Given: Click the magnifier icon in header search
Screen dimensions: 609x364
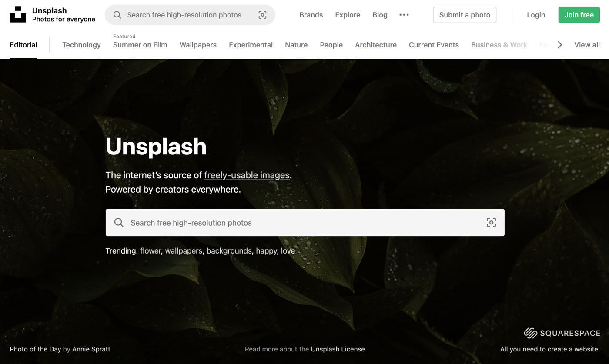Looking at the screenshot, I should point(117,15).
